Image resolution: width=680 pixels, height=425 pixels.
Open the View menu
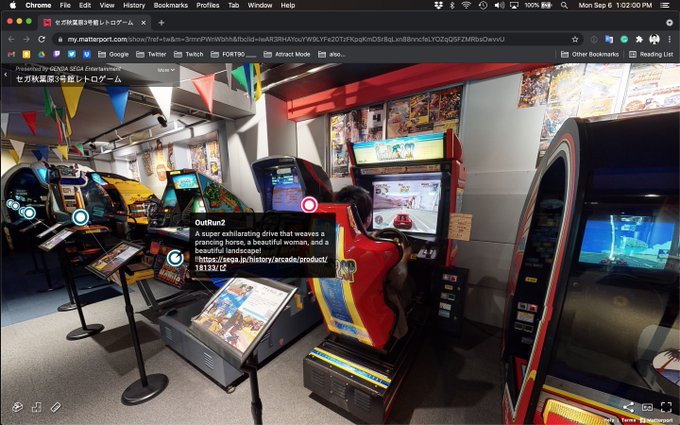click(x=107, y=5)
